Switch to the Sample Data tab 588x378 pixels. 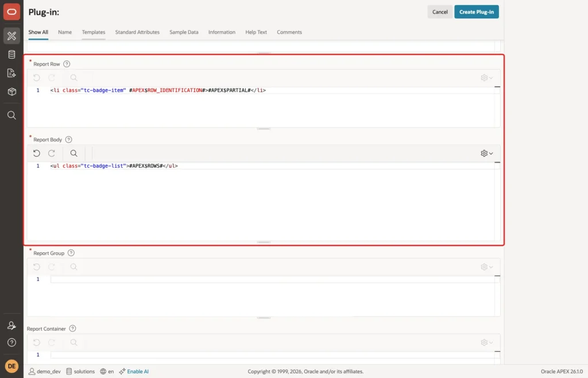[x=184, y=32]
